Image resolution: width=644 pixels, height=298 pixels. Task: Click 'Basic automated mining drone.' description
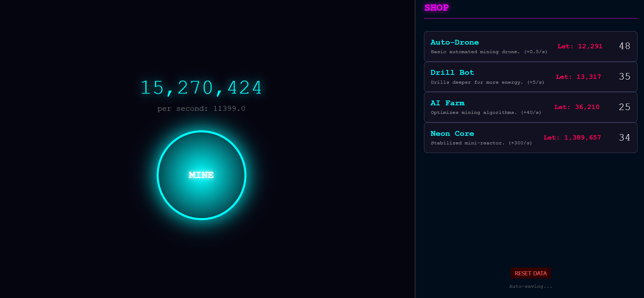pyautogui.click(x=475, y=52)
